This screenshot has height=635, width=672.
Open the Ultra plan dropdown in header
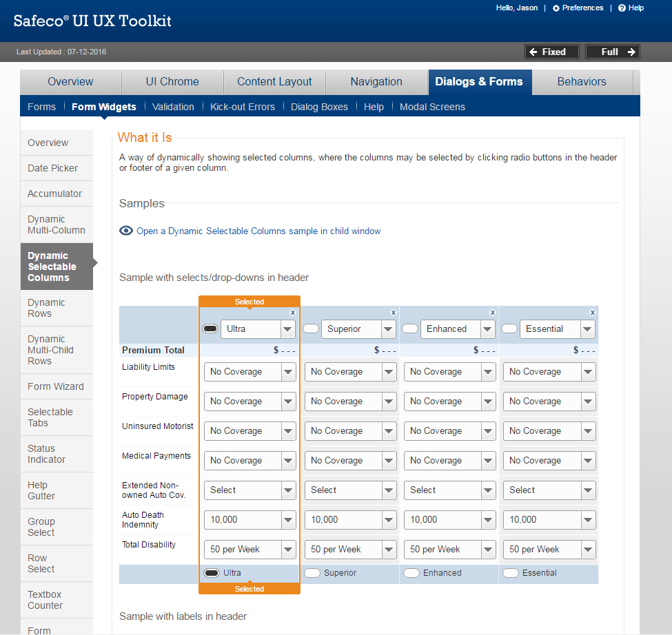coord(258,329)
